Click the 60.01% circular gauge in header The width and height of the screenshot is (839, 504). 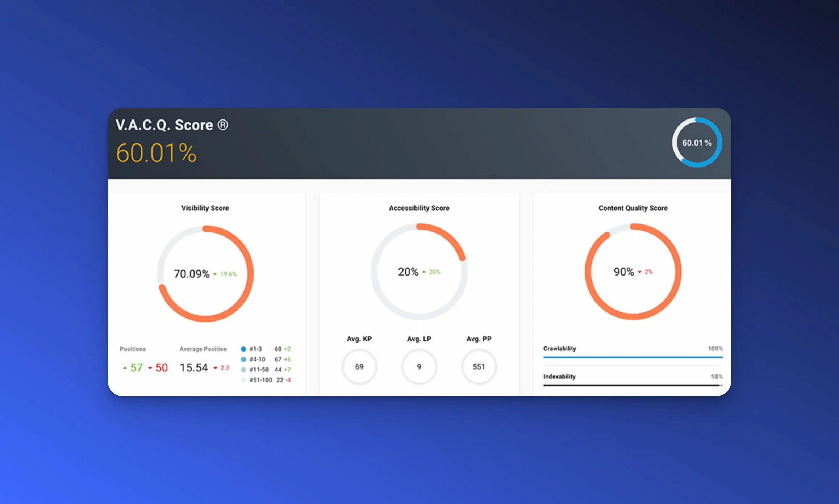click(x=697, y=143)
